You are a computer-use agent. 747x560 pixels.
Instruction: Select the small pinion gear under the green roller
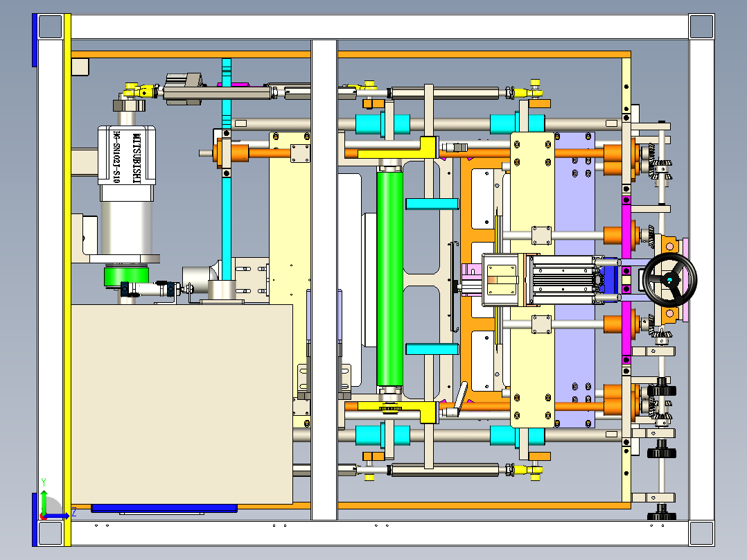[x=389, y=408]
